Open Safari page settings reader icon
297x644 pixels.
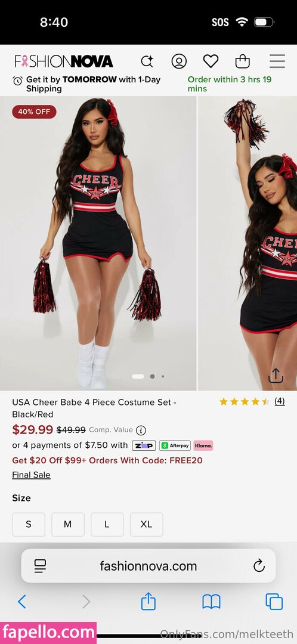41,566
